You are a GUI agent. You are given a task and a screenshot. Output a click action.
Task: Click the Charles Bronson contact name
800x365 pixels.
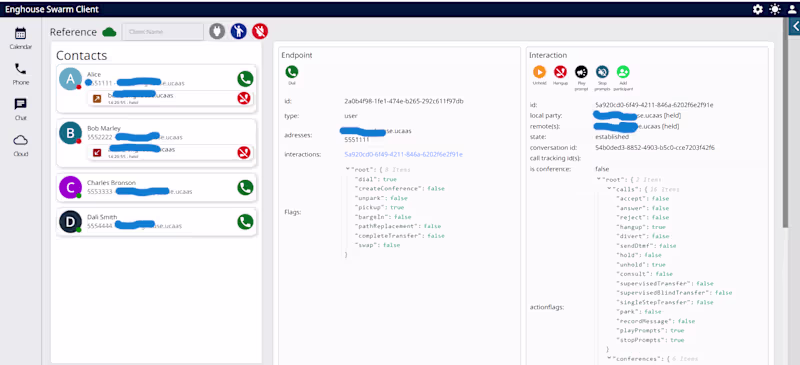pos(111,183)
